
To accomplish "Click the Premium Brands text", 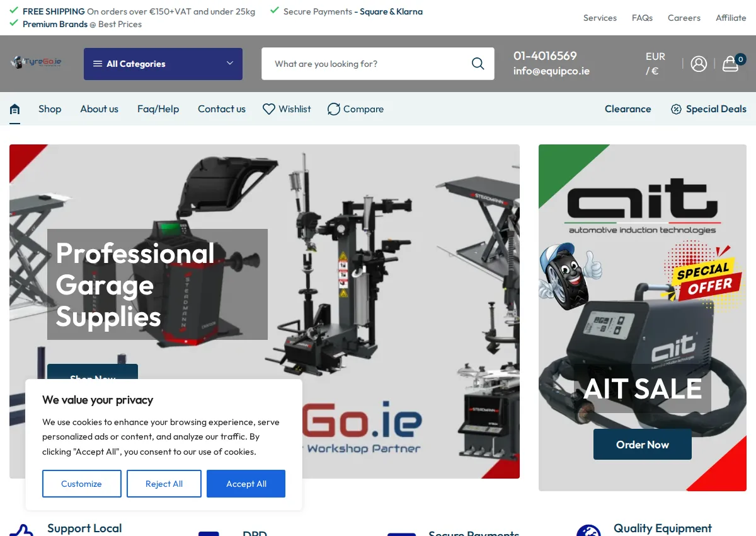I will 55,24.
